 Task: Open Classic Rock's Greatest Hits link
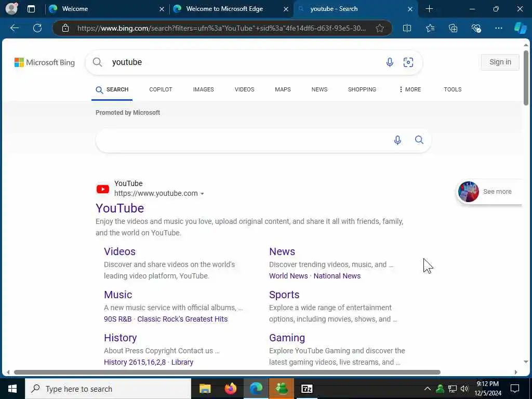[x=182, y=319]
